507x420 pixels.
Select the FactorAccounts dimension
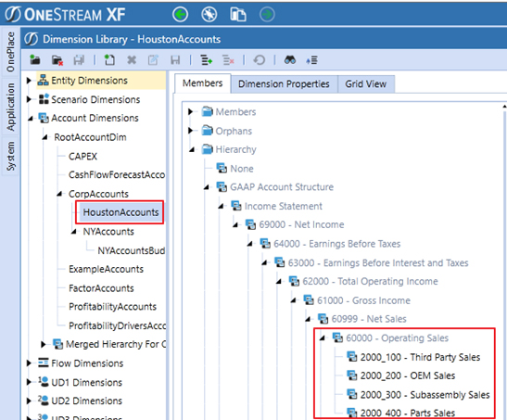coord(101,288)
